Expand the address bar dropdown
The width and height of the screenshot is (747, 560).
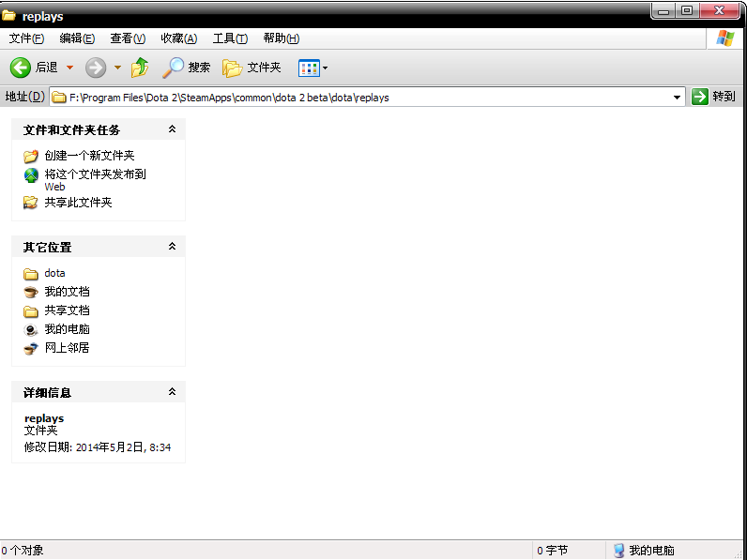coord(677,98)
